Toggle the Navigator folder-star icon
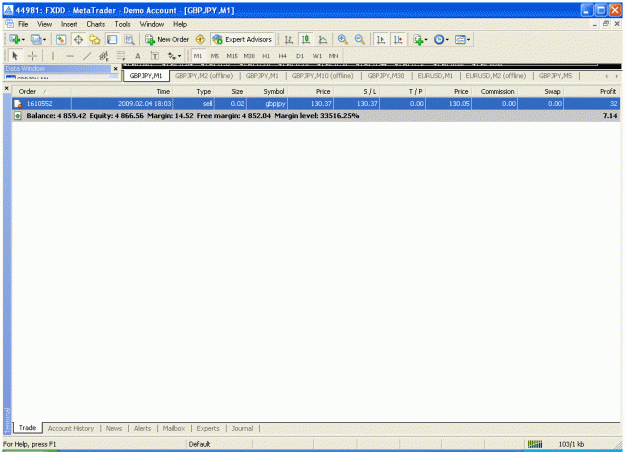The height and width of the screenshot is (452, 625). pos(95,39)
